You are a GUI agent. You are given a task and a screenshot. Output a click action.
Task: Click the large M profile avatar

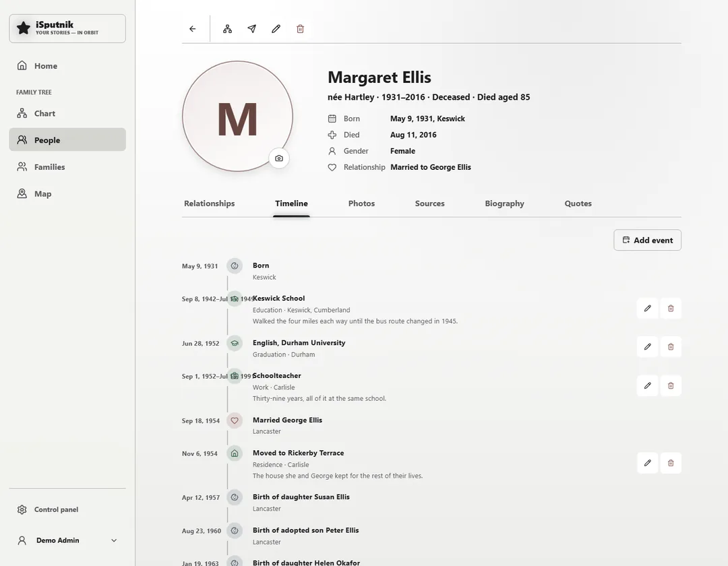coord(237,116)
